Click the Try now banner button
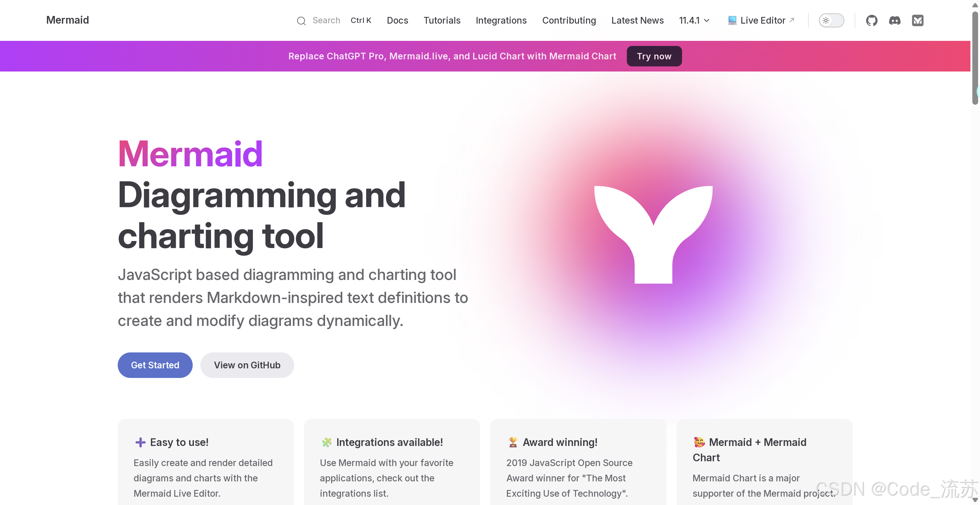Image resolution: width=980 pixels, height=505 pixels. [x=654, y=56]
